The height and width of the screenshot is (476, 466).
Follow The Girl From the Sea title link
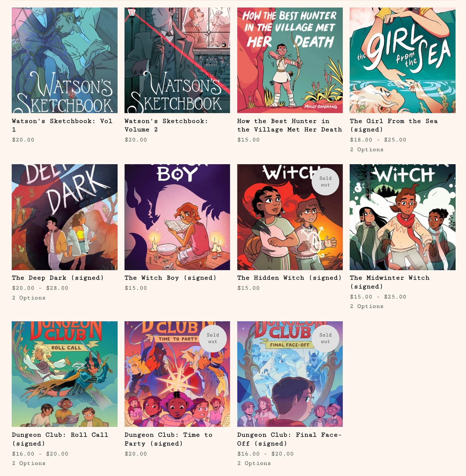point(394,125)
